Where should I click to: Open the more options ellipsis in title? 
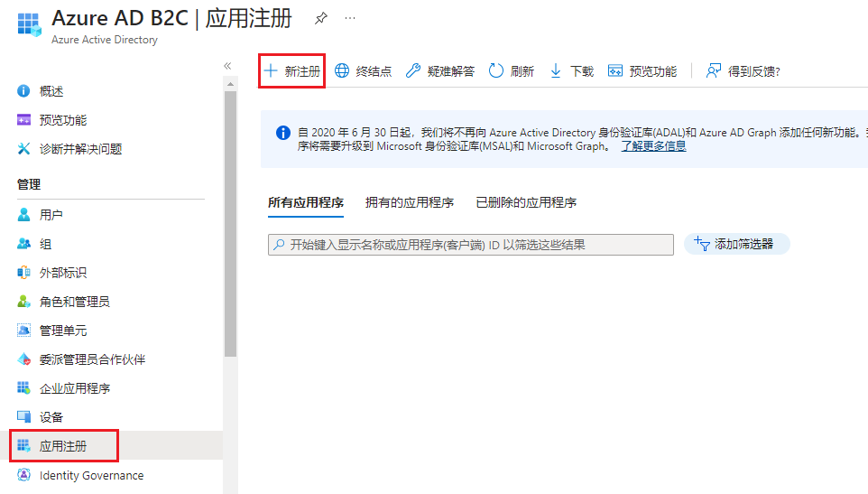pyautogui.click(x=350, y=18)
